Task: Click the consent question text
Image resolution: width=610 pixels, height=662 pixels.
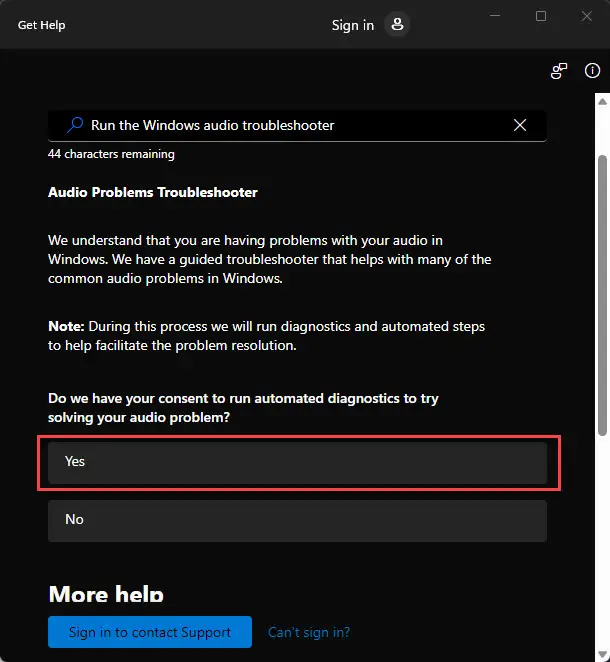Action: tap(243, 408)
